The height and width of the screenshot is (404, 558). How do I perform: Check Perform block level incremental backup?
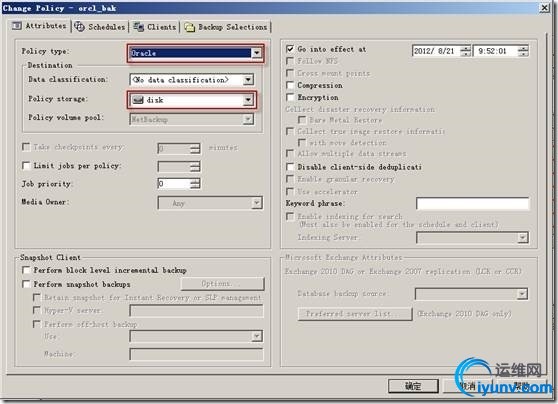tap(26, 270)
